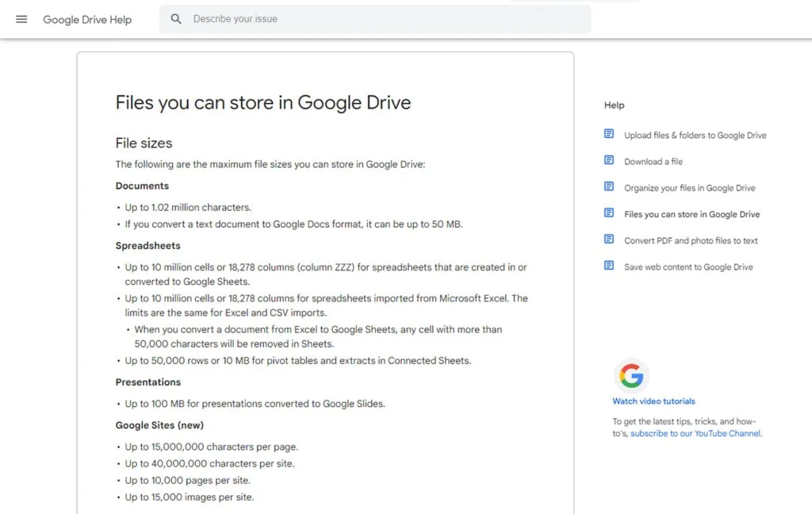
Task: Open Organize your files in Google Drive
Action: (689, 188)
